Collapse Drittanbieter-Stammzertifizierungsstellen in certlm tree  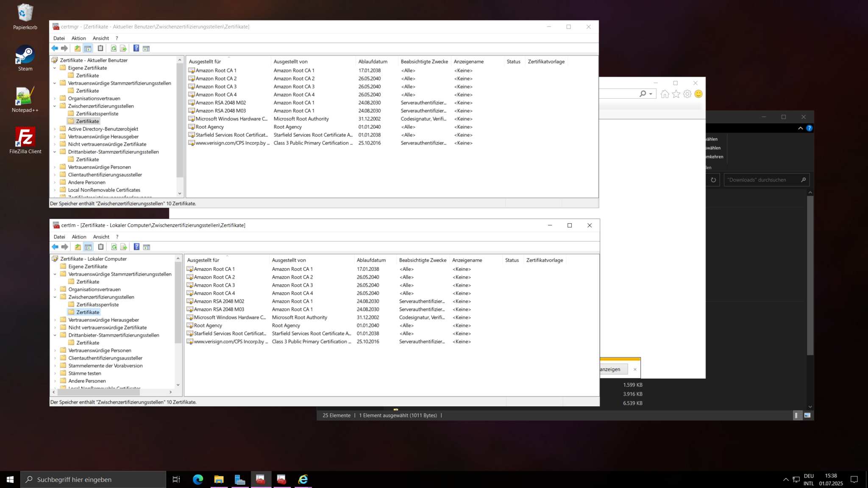[55, 335]
